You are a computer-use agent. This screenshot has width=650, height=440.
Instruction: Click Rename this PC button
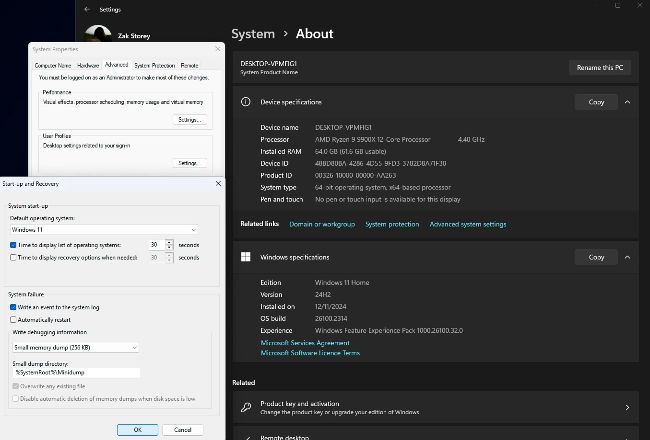[600, 68]
